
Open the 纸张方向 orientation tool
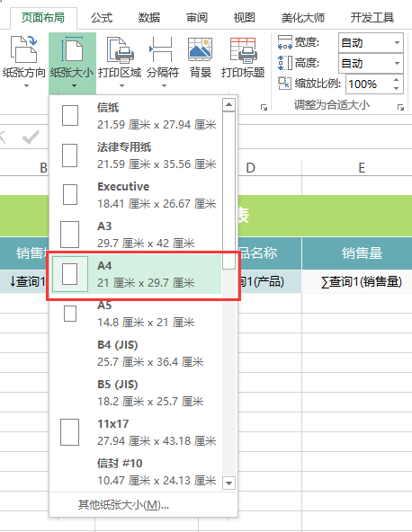tap(23, 61)
